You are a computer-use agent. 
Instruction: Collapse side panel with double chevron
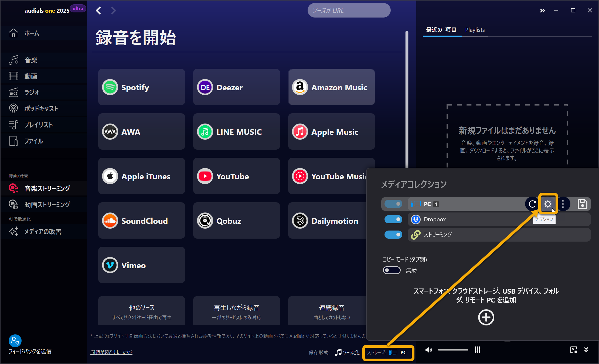click(x=542, y=11)
